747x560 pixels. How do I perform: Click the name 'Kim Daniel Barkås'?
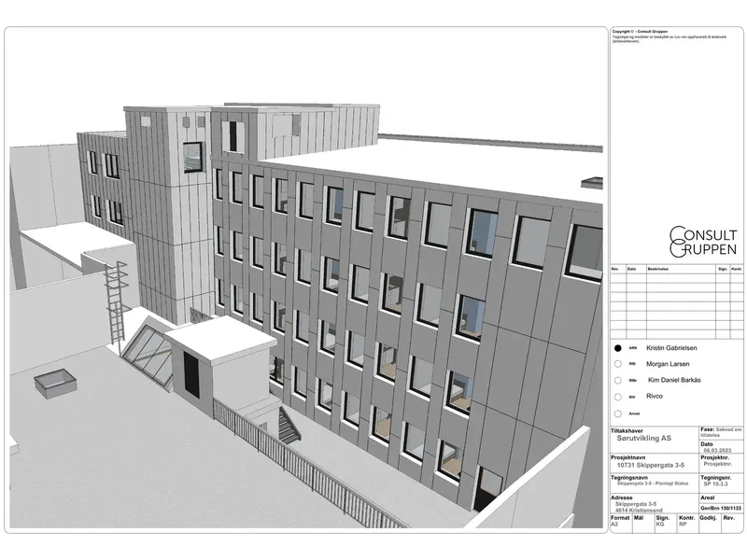coord(674,380)
